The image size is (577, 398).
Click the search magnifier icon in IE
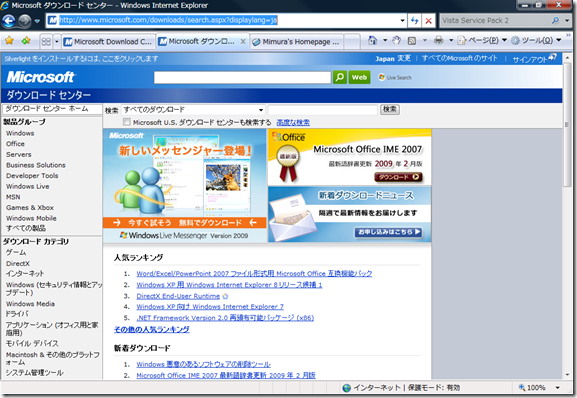coord(555,21)
